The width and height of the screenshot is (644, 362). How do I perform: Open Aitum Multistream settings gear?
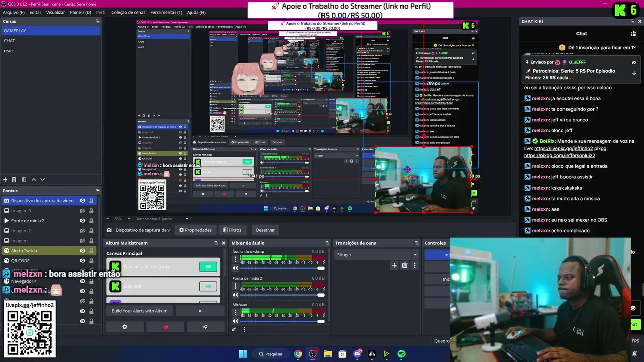point(125,327)
